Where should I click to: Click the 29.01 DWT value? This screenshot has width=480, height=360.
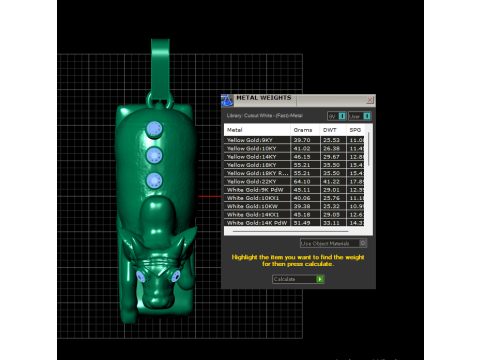pos(331,190)
